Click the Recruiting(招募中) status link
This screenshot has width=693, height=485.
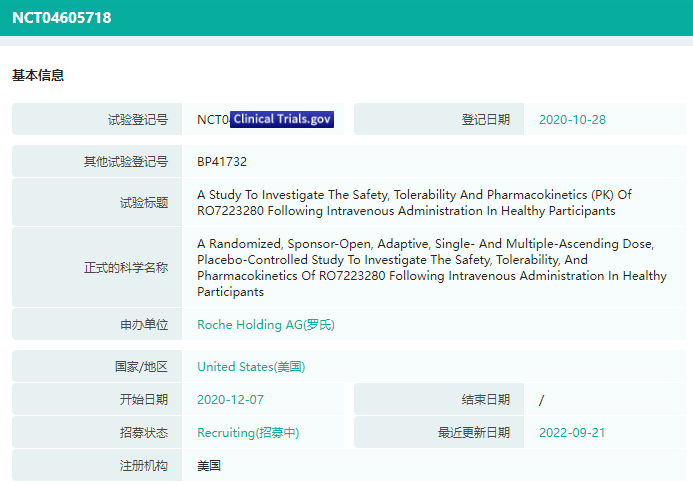click(248, 433)
